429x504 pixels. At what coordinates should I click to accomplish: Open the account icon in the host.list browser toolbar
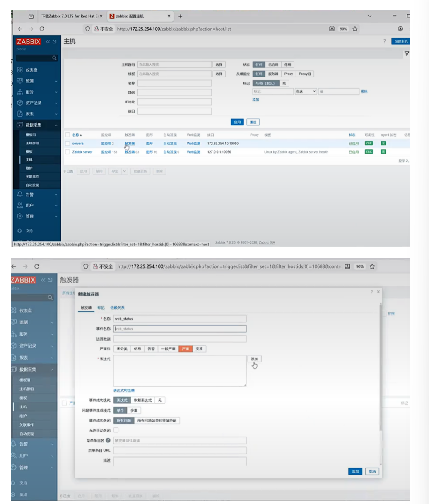400,29
